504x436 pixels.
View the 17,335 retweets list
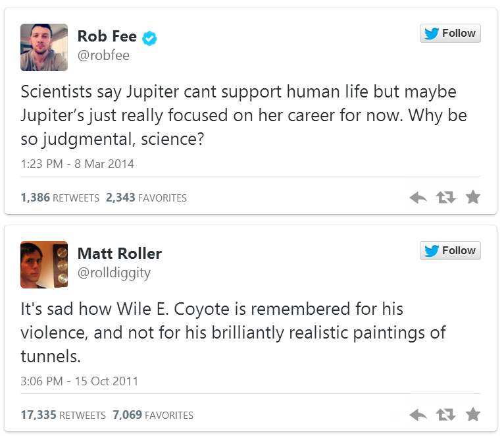pos(63,415)
